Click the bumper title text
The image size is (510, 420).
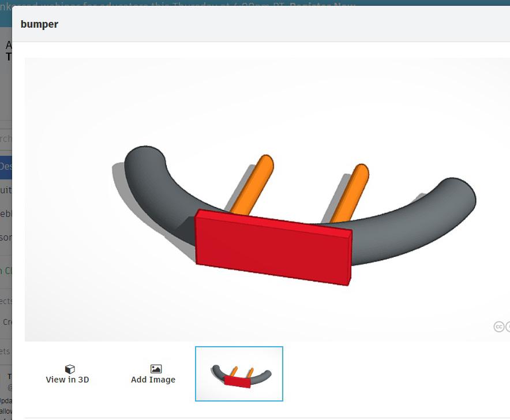click(39, 24)
